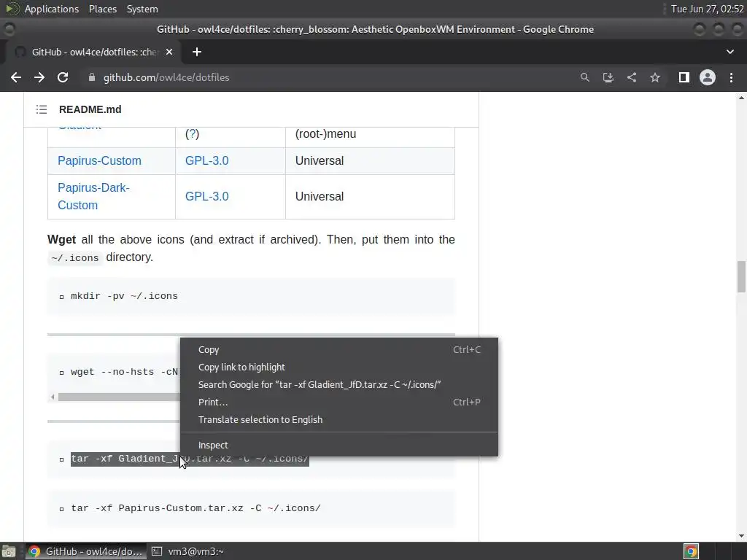
Task: Open the System menu
Action: pos(142,9)
